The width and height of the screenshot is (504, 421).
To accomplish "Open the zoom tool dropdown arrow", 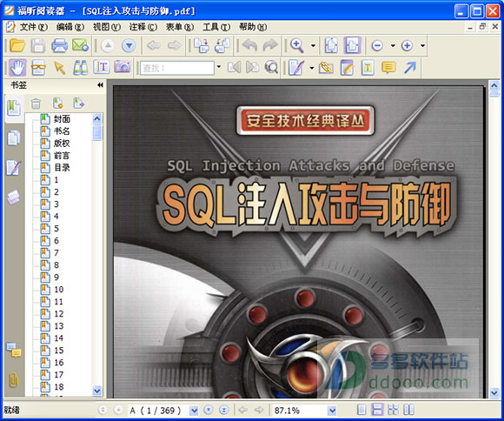I will tap(313, 45).
